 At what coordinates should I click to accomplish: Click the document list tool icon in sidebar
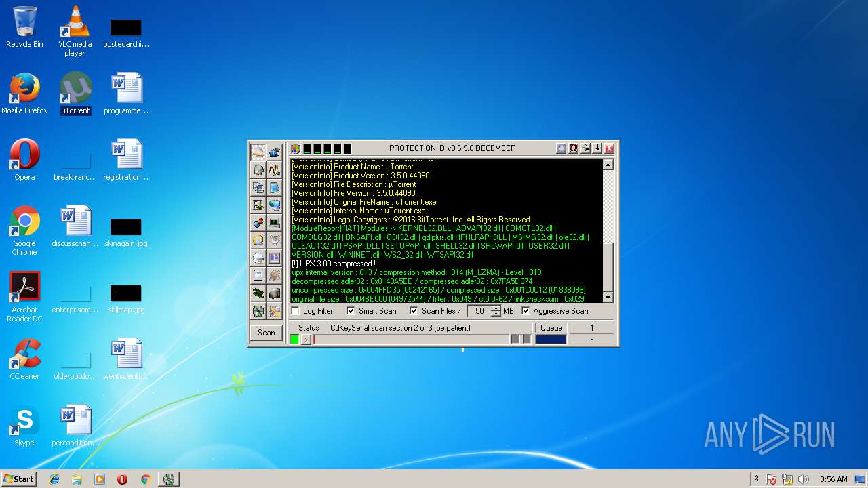(258, 187)
